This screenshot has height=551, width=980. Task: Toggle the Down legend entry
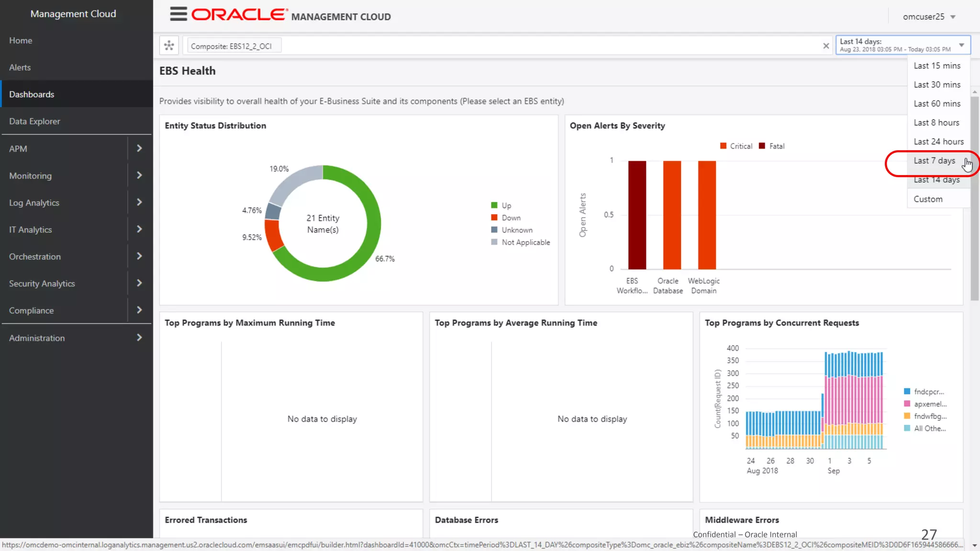(506, 218)
